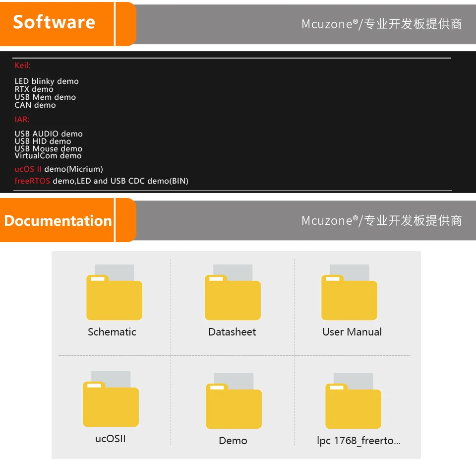Click the Demo folder label

(233, 441)
